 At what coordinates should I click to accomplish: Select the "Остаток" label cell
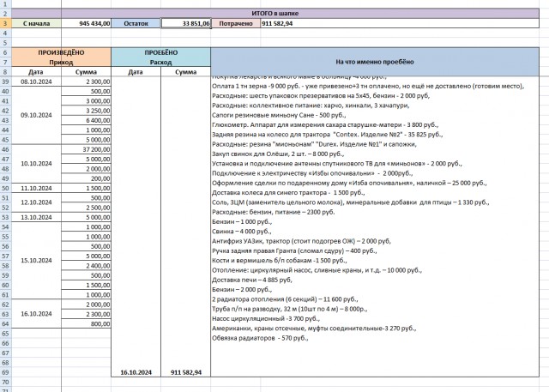(136, 23)
